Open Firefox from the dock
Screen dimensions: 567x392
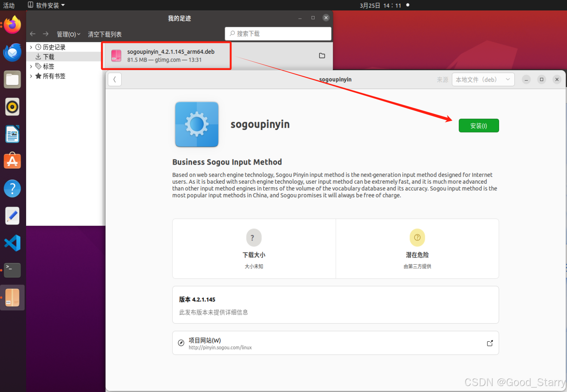point(12,25)
